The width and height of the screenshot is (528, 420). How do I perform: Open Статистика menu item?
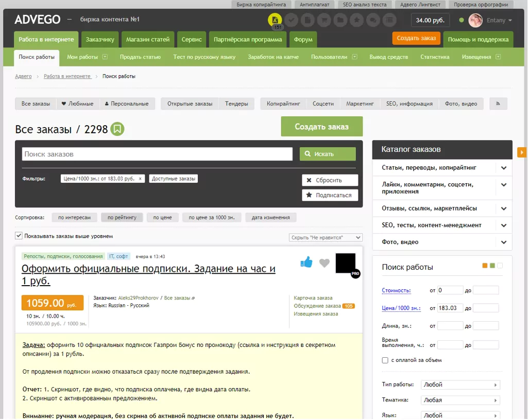(435, 57)
